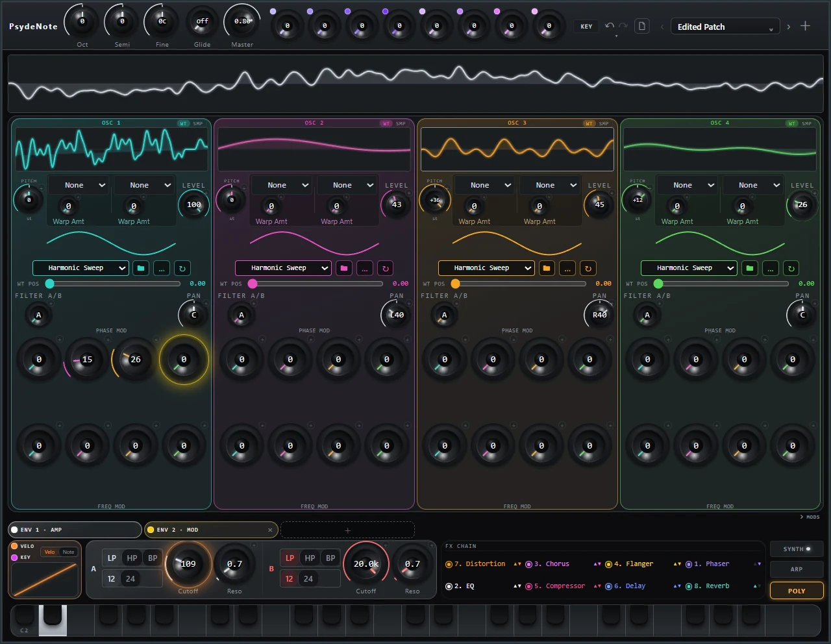Select the ENV 2 MOD tab
Viewport: 831px width, 644px height.
pos(211,530)
